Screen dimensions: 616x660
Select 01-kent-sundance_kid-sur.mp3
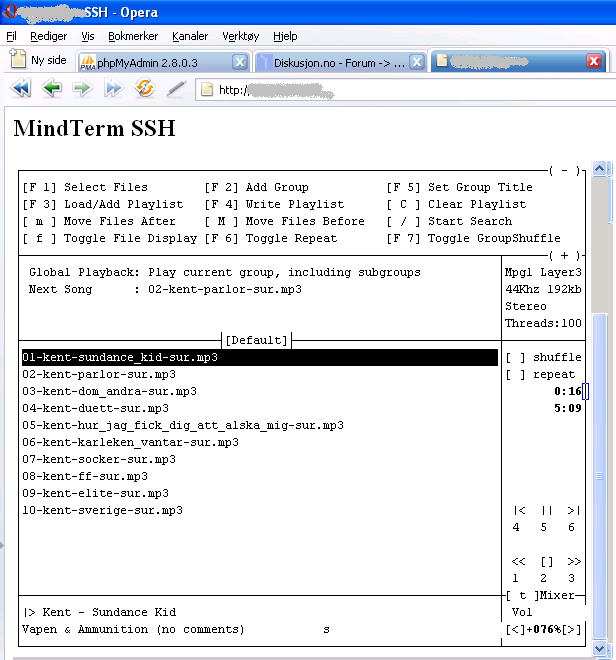260,357
